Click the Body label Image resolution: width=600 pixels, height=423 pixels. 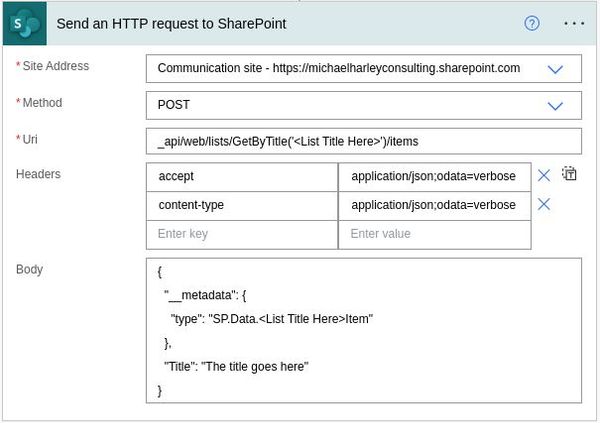[29, 269]
